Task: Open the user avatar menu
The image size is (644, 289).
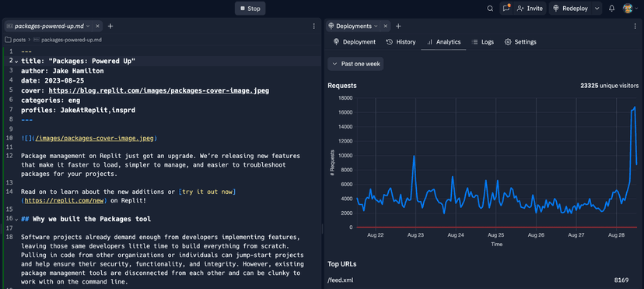Action: [x=629, y=9]
